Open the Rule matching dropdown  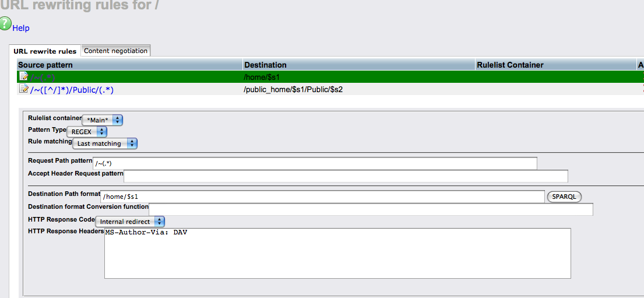click(105, 143)
